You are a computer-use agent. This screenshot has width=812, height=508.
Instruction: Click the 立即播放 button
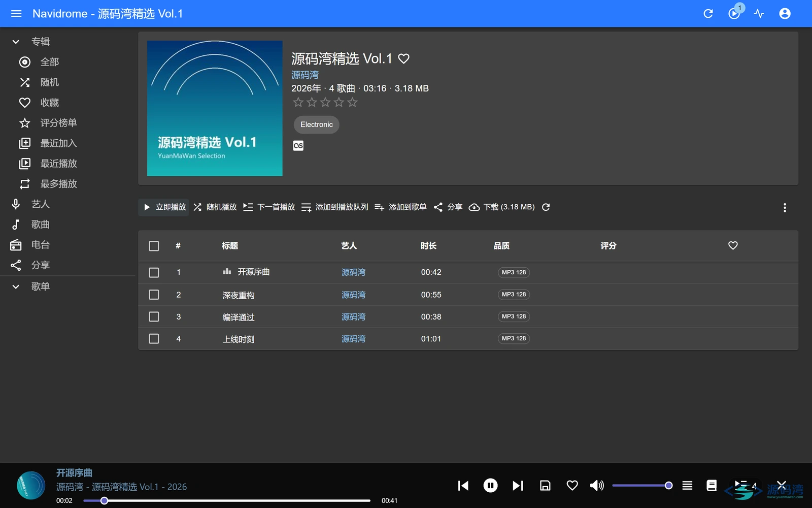click(164, 207)
